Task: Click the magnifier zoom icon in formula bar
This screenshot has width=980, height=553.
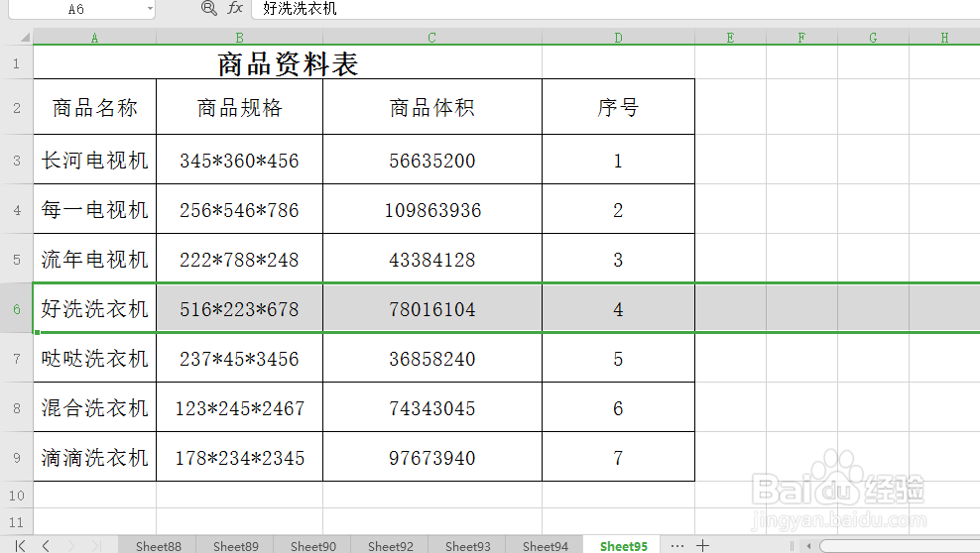Action: pos(208,8)
